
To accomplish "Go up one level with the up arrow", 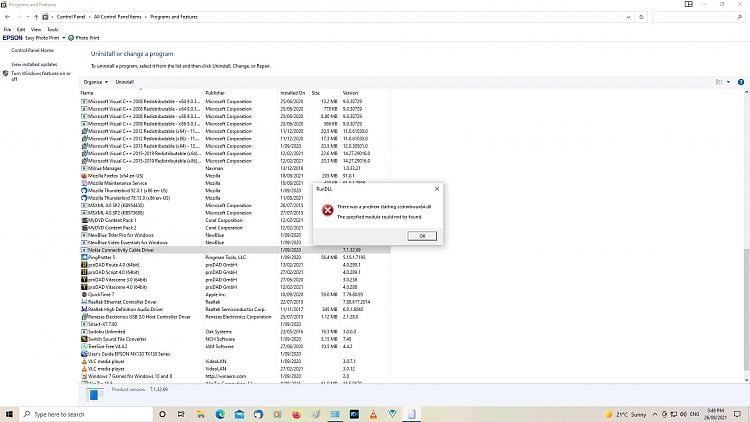I will 36,17.
